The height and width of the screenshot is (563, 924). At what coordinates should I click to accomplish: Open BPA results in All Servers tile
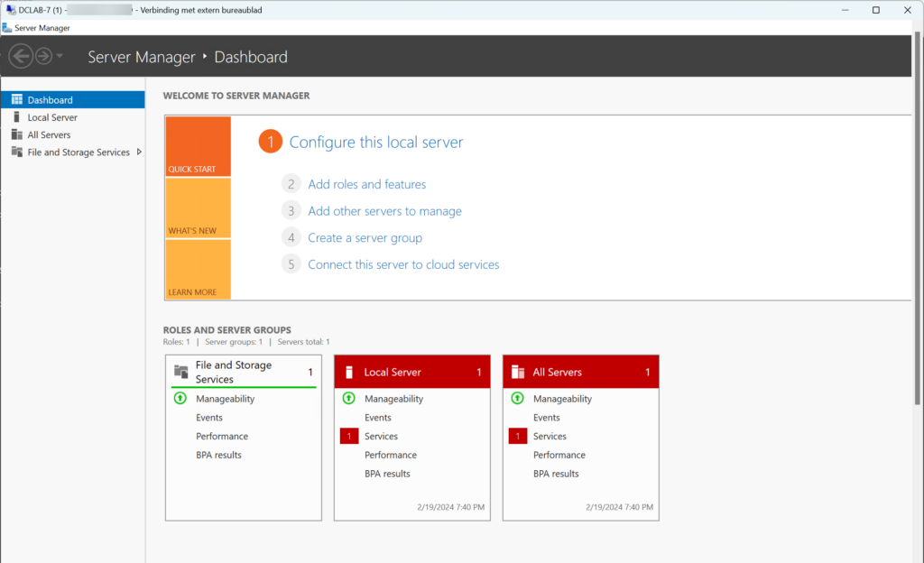[556, 474]
